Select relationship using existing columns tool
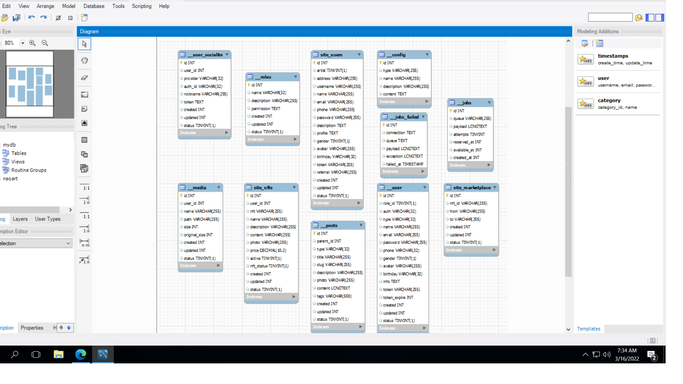 pos(85,260)
